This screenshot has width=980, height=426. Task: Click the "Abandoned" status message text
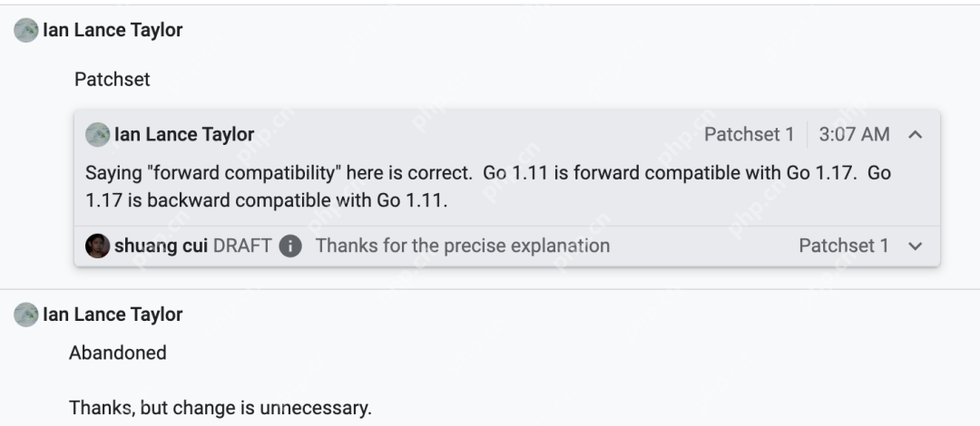(118, 353)
